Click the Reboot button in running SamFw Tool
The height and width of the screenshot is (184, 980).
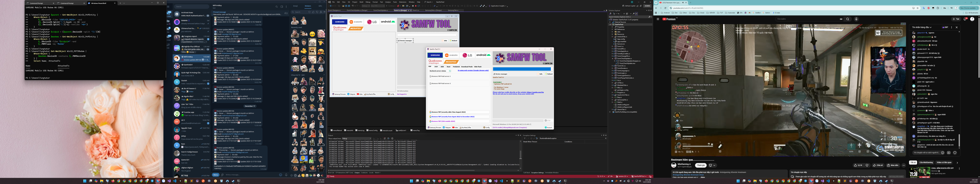549,74
